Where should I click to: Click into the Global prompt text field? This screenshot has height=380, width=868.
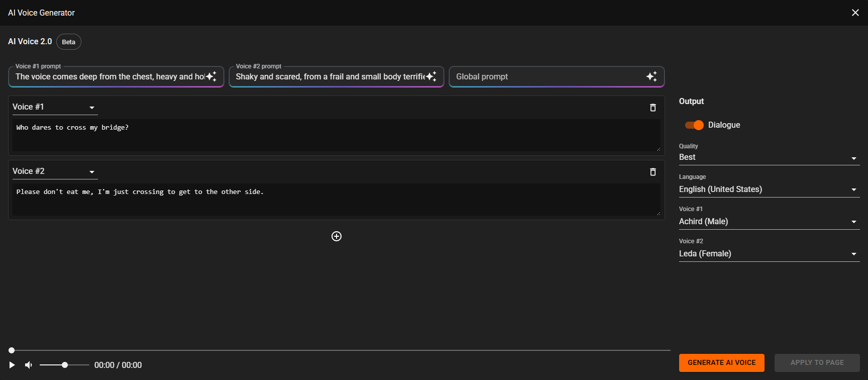(548, 77)
